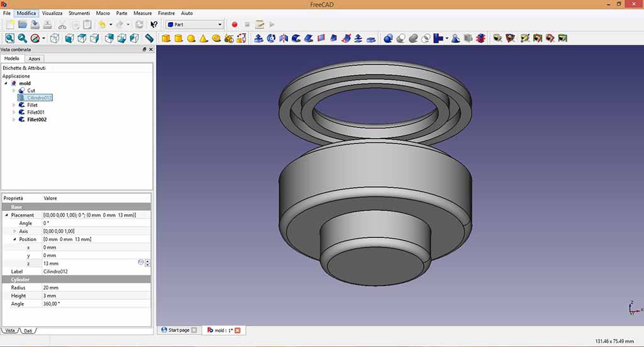
Task: Toggle all measurements visibility icon
Action: (x=538, y=38)
